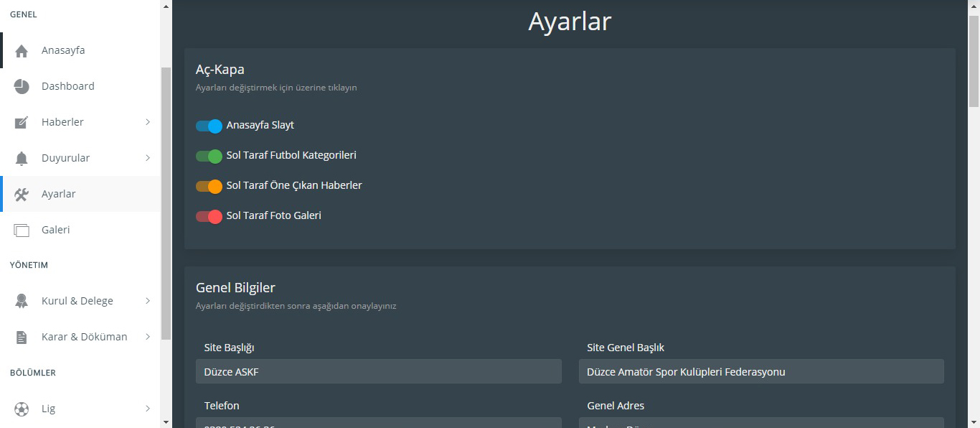Screen dimensions: 980x428
Task: Disable Sol Taraf Futbol Kategorileri switch
Action: 209,157
